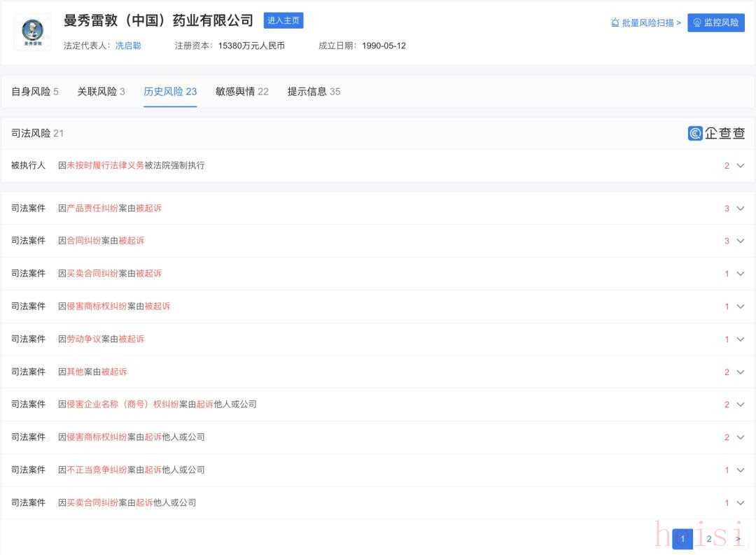This screenshot has width=756, height=555.
Task: Expand the 劳动争议 case row
Action: pos(740,339)
